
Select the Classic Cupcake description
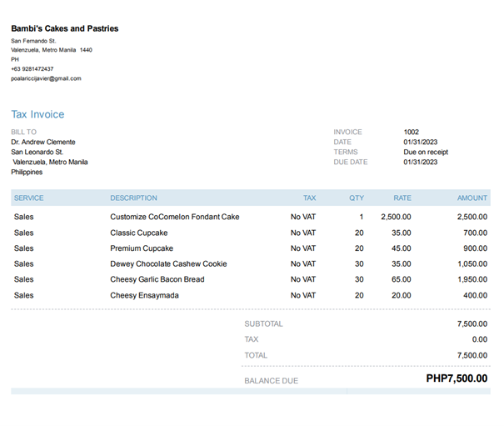tap(139, 233)
